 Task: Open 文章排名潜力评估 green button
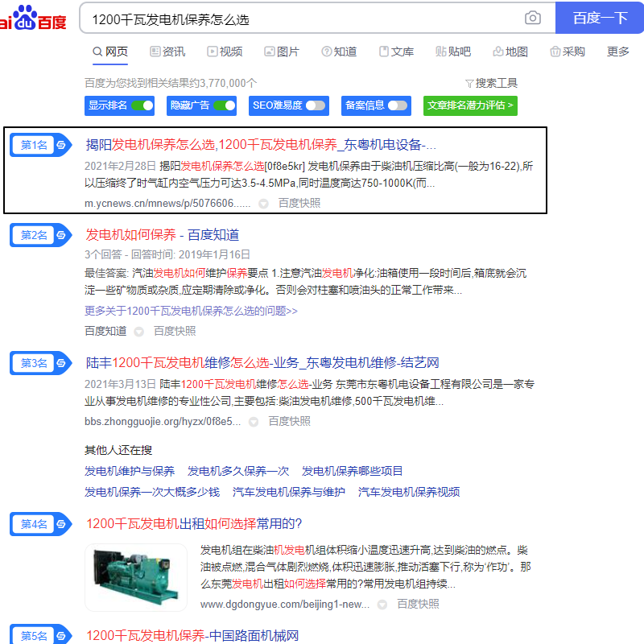tap(470, 105)
